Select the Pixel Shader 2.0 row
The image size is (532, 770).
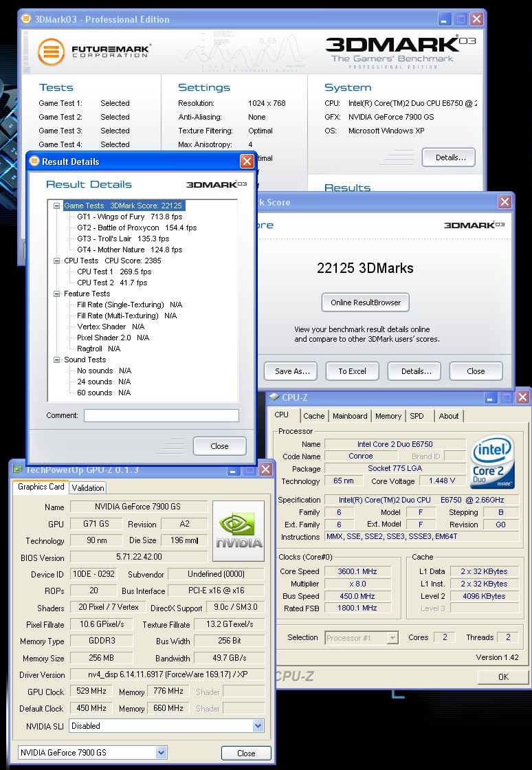(x=113, y=338)
